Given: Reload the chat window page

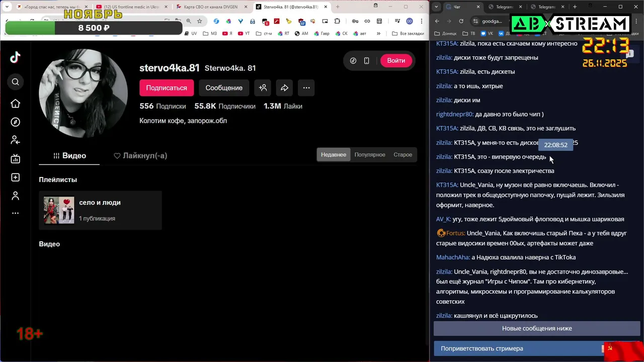Looking at the screenshot, I should (461, 21).
